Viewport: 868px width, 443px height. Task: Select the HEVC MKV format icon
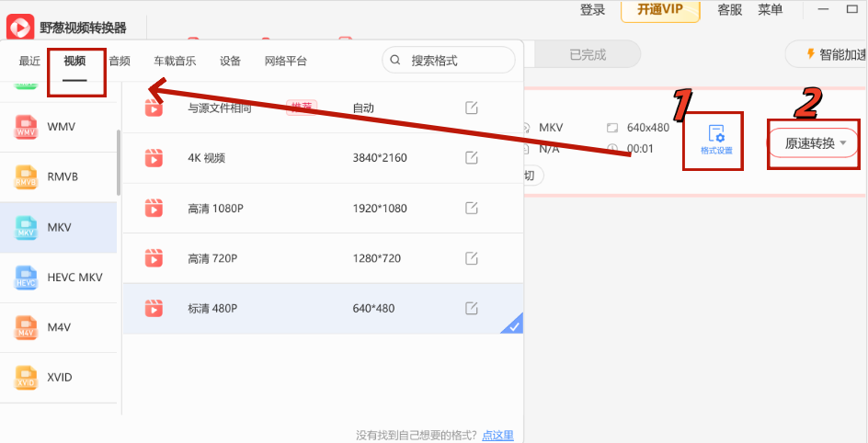[x=26, y=278]
